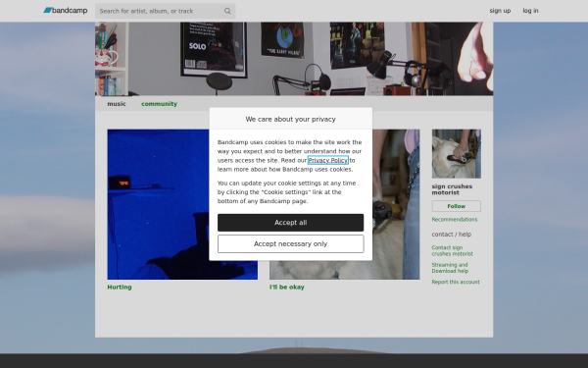Image resolution: width=588 pixels, height=368 pixels.
Task: Open the i'll be okay title link
Action: 287,288
